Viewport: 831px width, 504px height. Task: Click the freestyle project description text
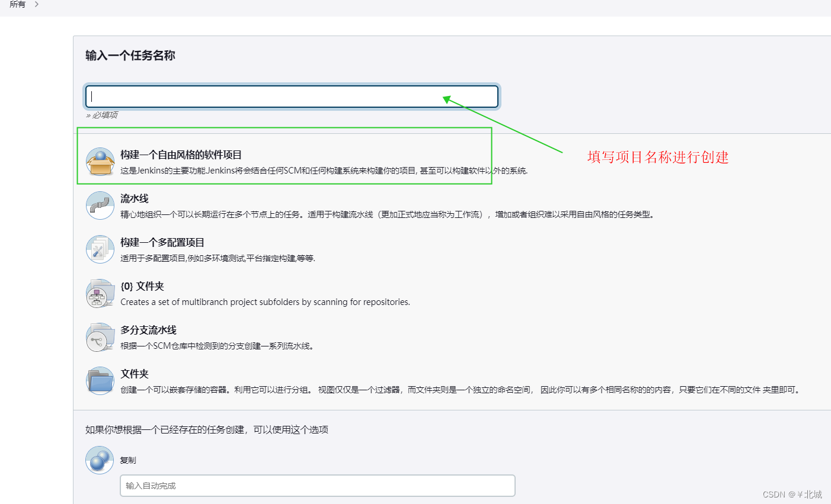point(324,171)
